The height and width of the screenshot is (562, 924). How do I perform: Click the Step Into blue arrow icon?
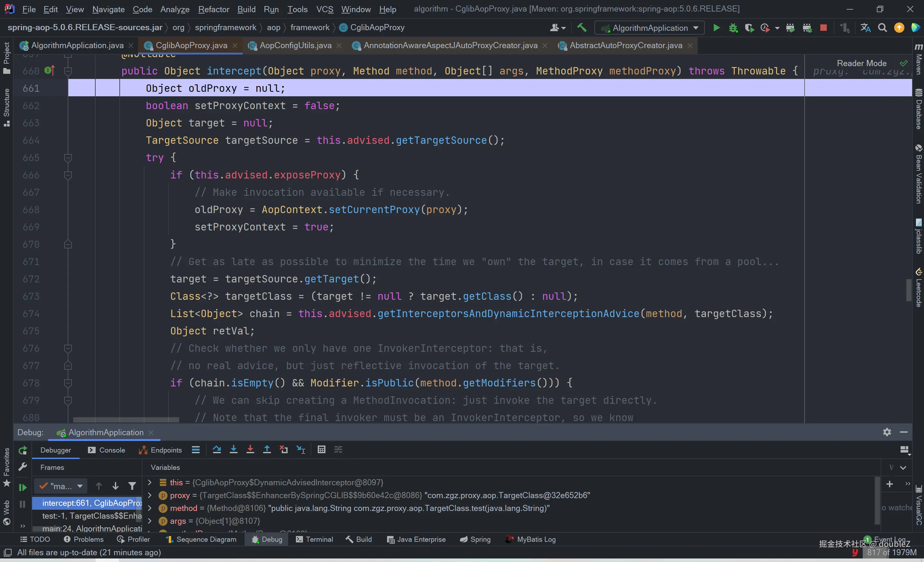[x=233, y=450]
